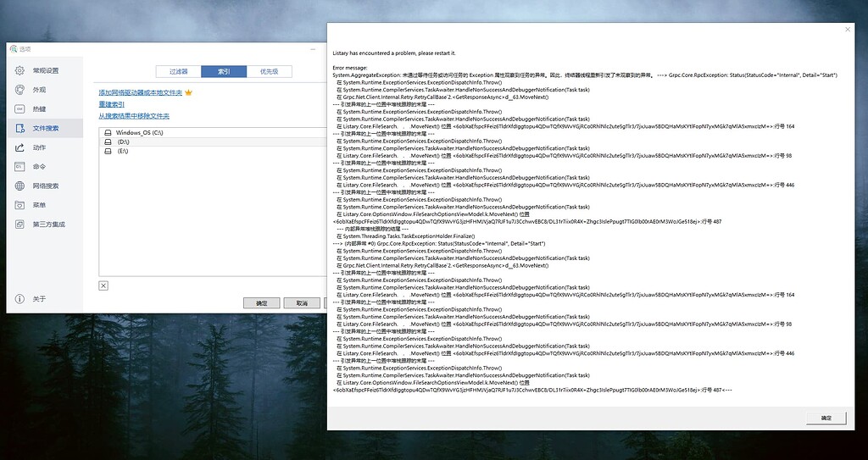Click the 命令 terminal icon
868x460 pixels.
(19, 167)
